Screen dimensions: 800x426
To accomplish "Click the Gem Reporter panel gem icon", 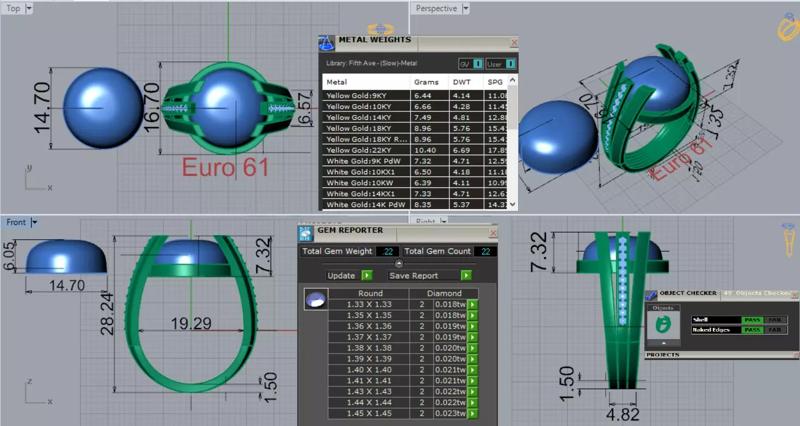I will pos(306,233).
